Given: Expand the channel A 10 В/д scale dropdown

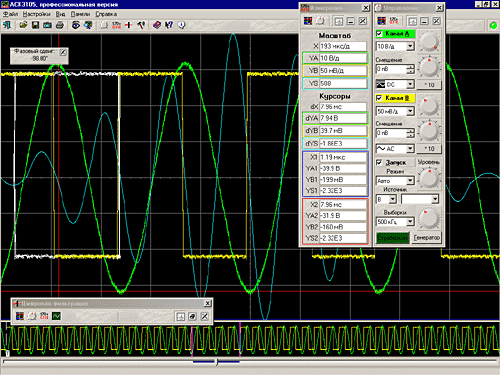Looking at the screenshot, I should tap(411, 46).
